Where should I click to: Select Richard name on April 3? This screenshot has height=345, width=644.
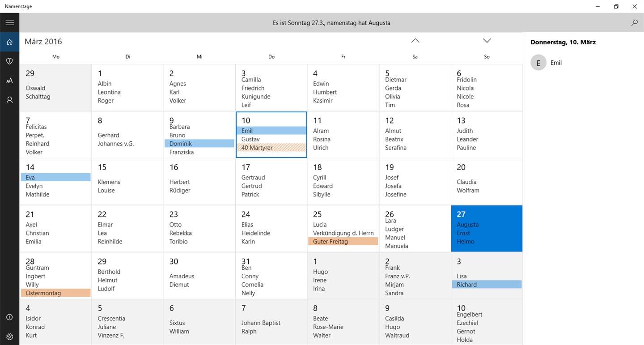[x=487, y=285]
